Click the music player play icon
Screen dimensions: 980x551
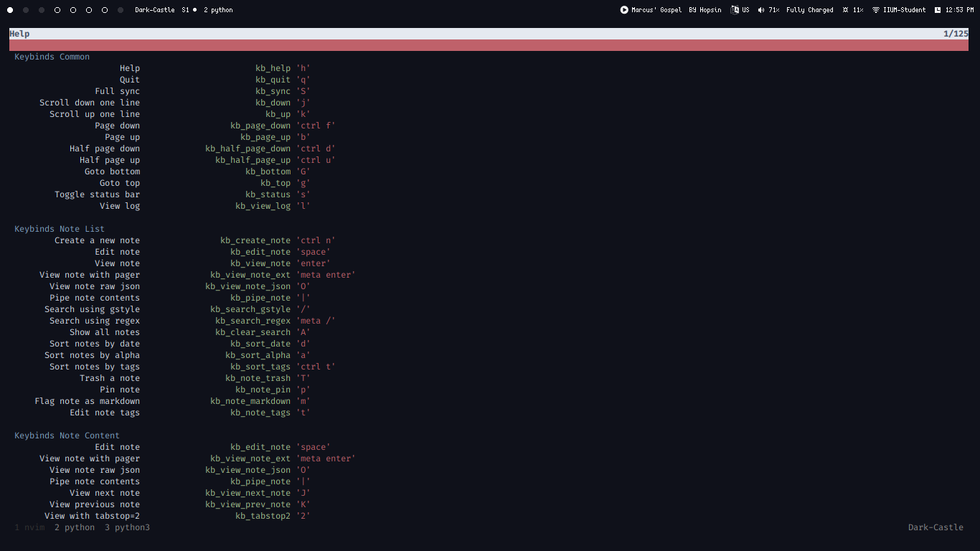click(x=624, y=10)
